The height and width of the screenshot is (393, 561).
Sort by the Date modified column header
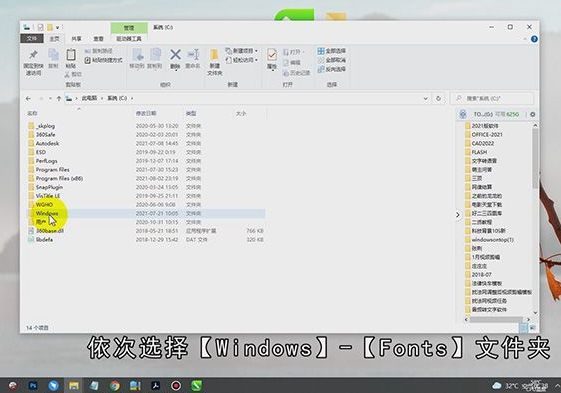tap(158, 113)
